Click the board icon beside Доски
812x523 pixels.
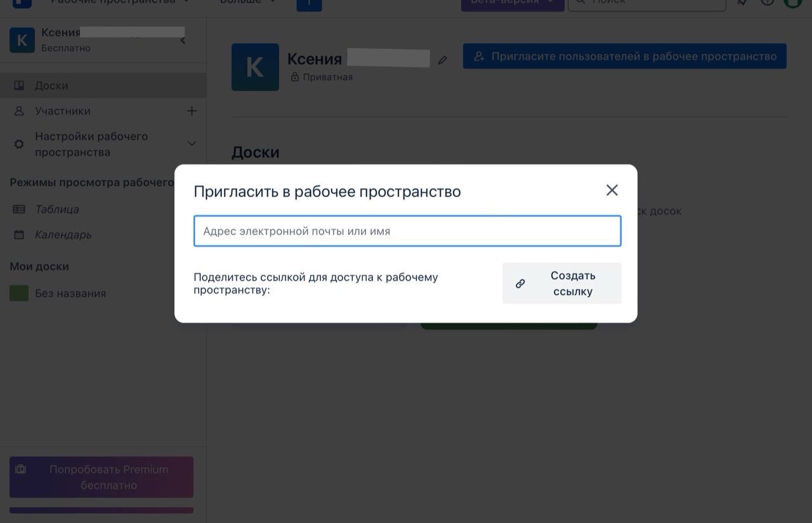(x=19, y=85)
